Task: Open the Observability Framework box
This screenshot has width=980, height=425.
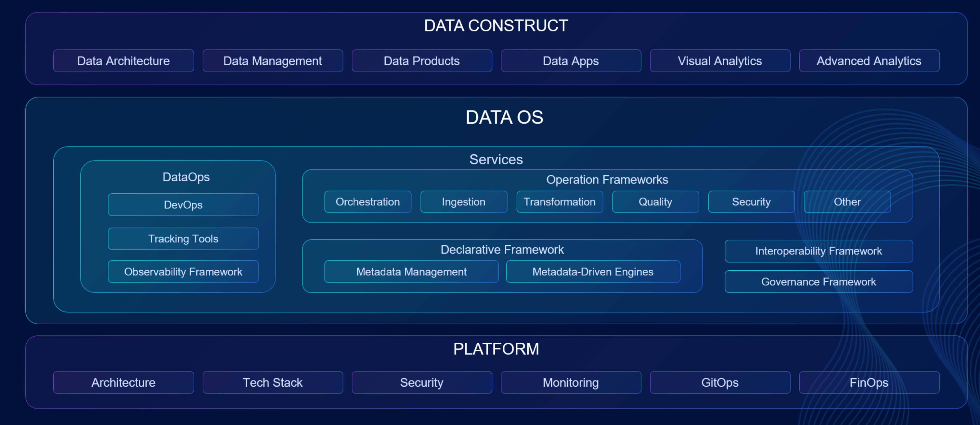Action: coord(183,272)
